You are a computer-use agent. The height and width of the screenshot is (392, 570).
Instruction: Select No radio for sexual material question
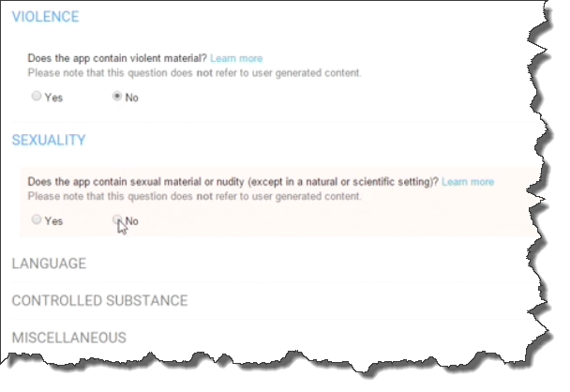[x=117, y=219]
